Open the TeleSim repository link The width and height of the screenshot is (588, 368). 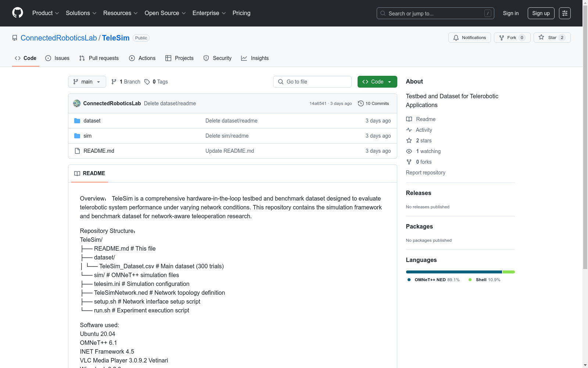(x=116, y=38)
